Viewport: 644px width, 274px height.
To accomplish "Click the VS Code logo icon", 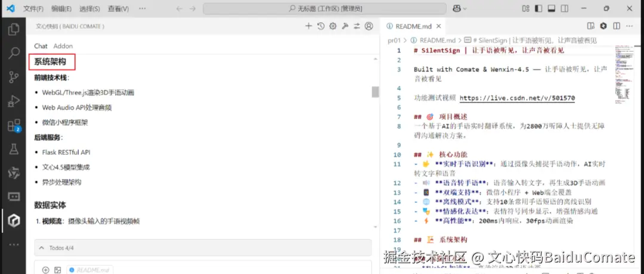I will pos(11,8).
